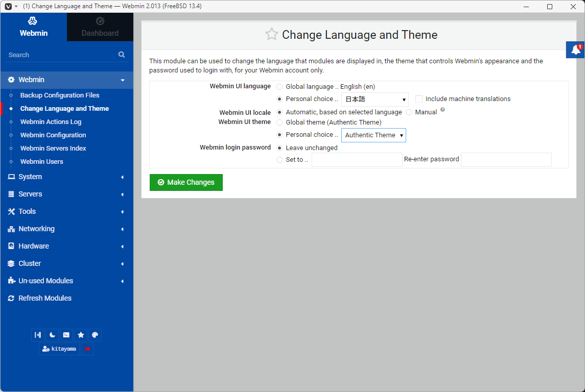Expand the Servers category

pos(123,194)
